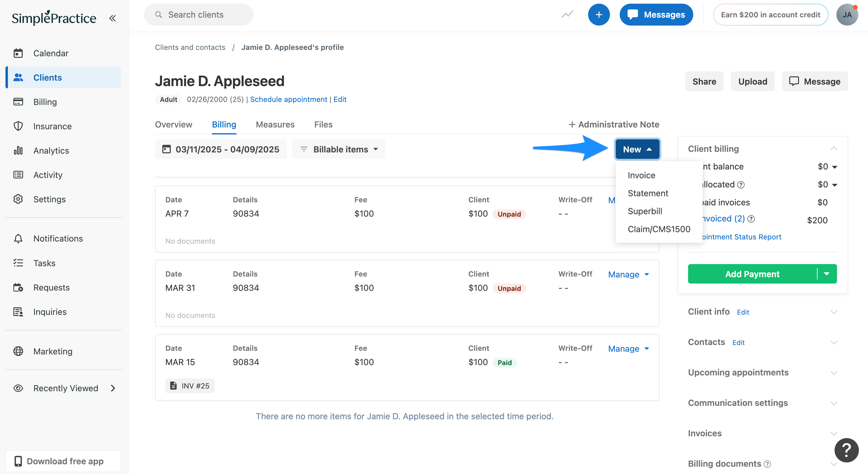The image size is (868, 474).
Task: Open Tasks checklist icon
Action: coord(18,263)
